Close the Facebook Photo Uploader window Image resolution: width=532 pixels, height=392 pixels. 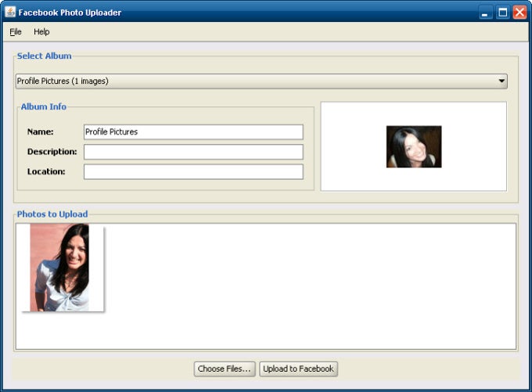tap(519, 13)
